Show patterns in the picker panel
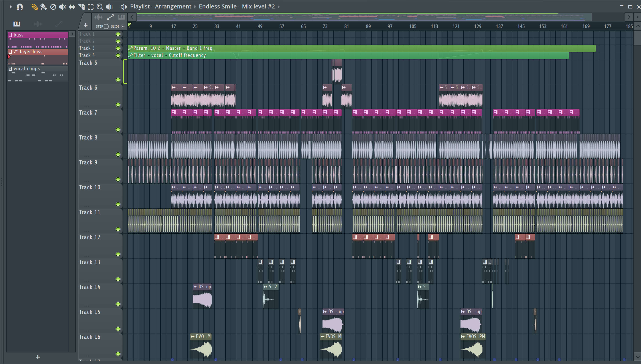Image resolution: width=641 pixels, height=364 pixels. [17, 24]
